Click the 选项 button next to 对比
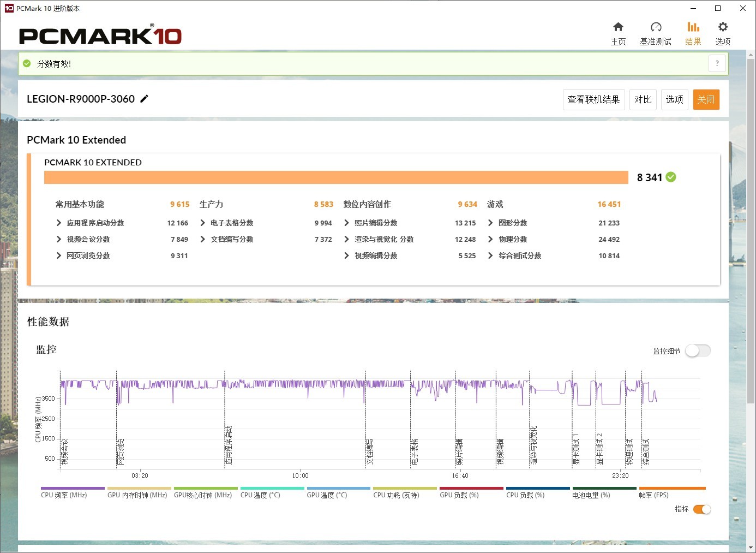This screenshot has width=756, height=553. pos(675,99)
